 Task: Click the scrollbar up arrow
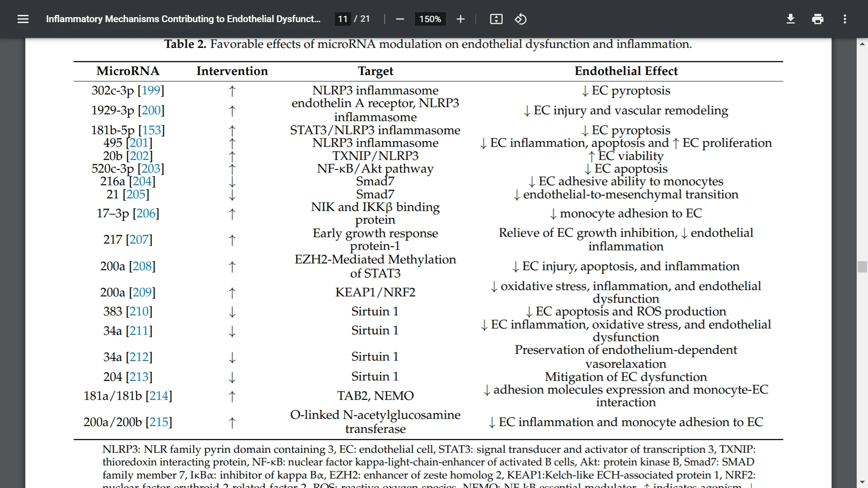pyautogui.click(x=862, y=44)
